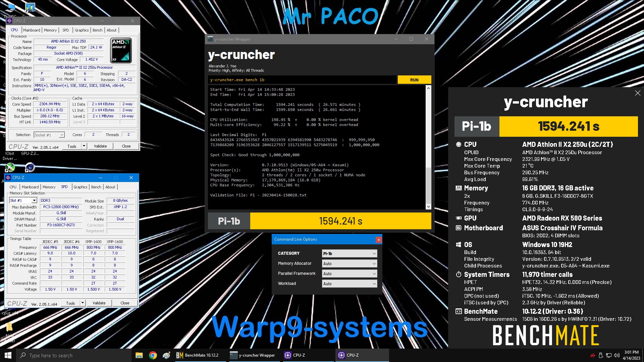Launch Google Chrome from the taskbar

click(x=153, y=355)
